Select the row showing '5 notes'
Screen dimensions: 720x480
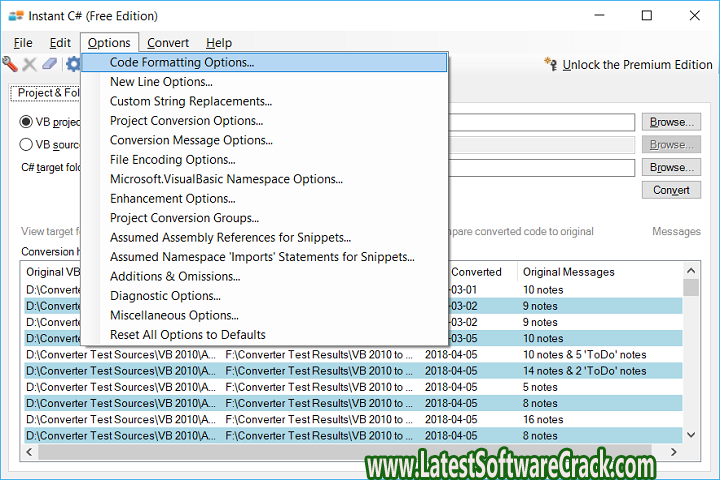click(353, 387)
